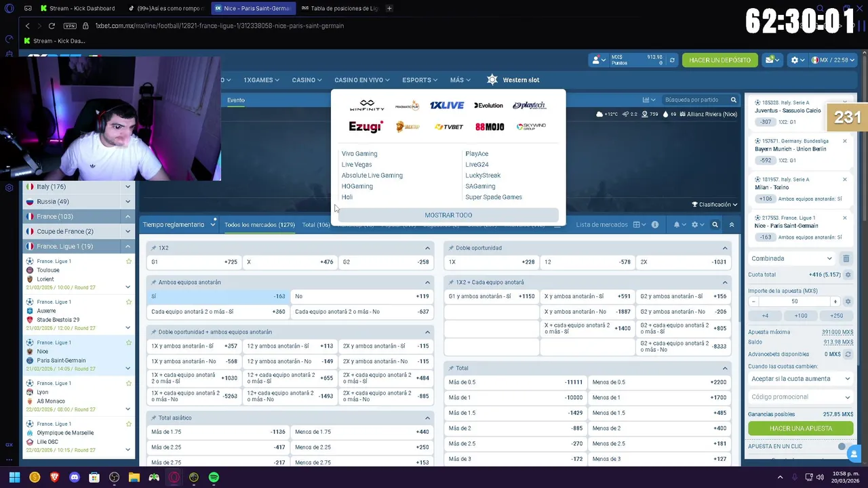Open the Combinada bet type dropdown
This screenshot has width=868, height=488.
(791, 258)
